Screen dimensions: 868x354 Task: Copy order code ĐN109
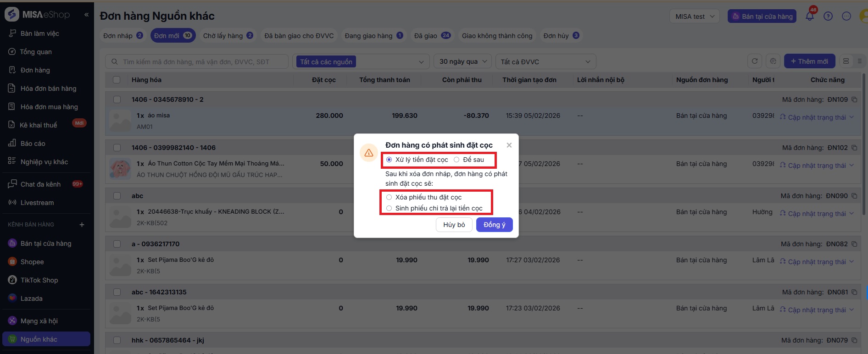pyautogui.click(x=854, y=100)
